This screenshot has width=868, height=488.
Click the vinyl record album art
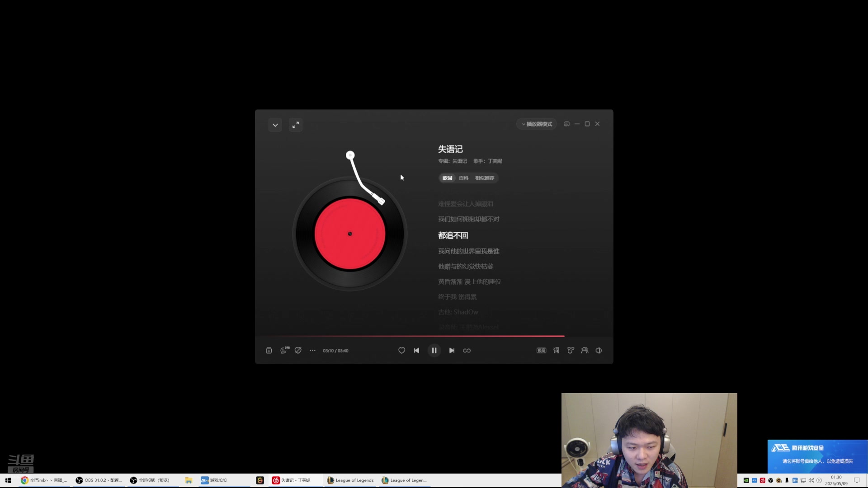[350, 234]
